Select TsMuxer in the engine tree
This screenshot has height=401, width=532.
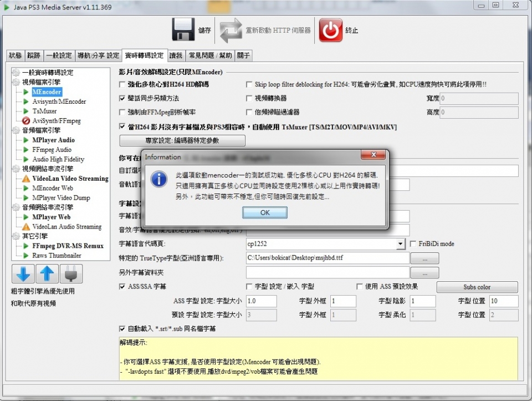coord(44,111)
